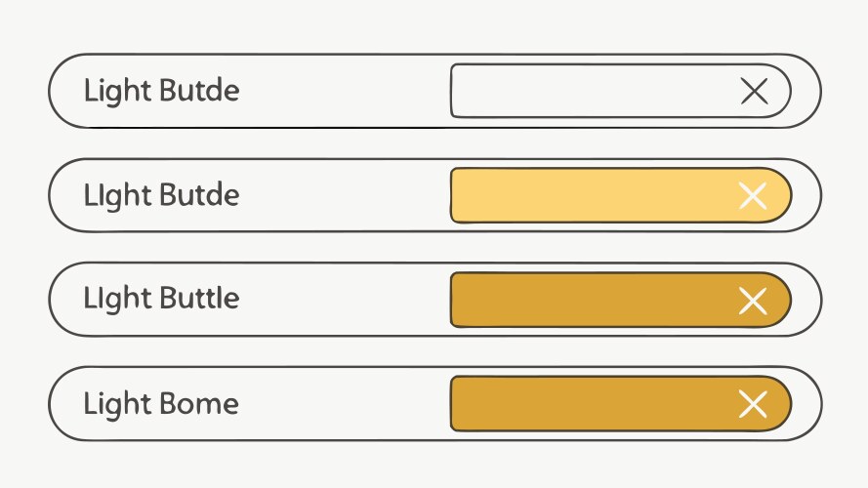This screenshot has width=868, height=488.
Task: Select the top row's pill left of its label
Action: tap(65, 92)
